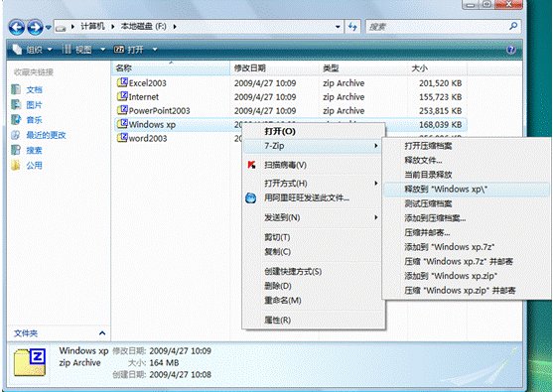Expand the 视图 dropdown arrow
553x392 pixels.
click(103, 50)
